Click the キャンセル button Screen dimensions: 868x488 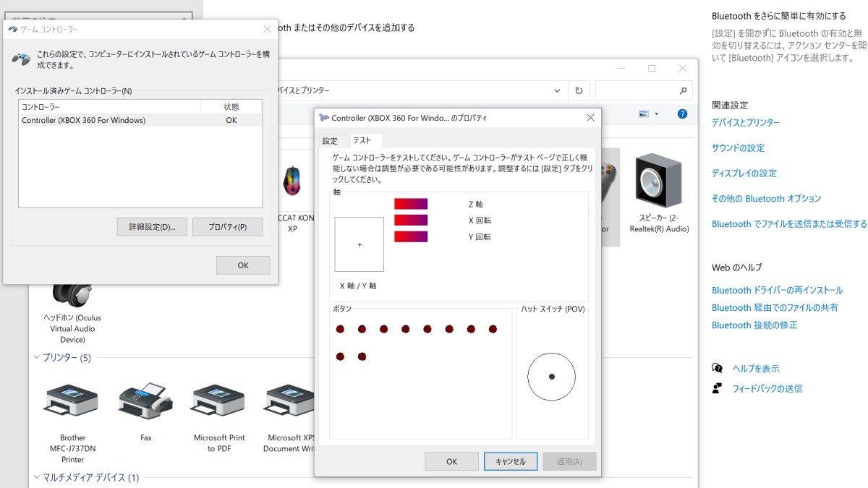511,461
